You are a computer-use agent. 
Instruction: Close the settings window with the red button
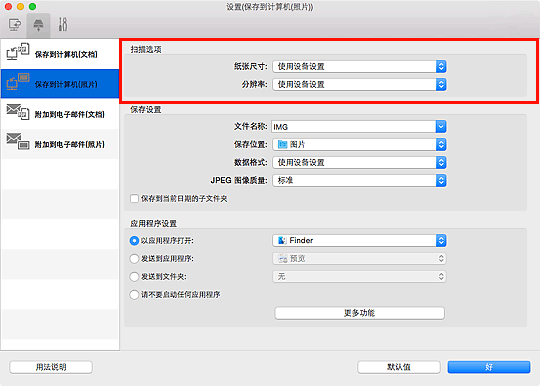tap(9, 7)
